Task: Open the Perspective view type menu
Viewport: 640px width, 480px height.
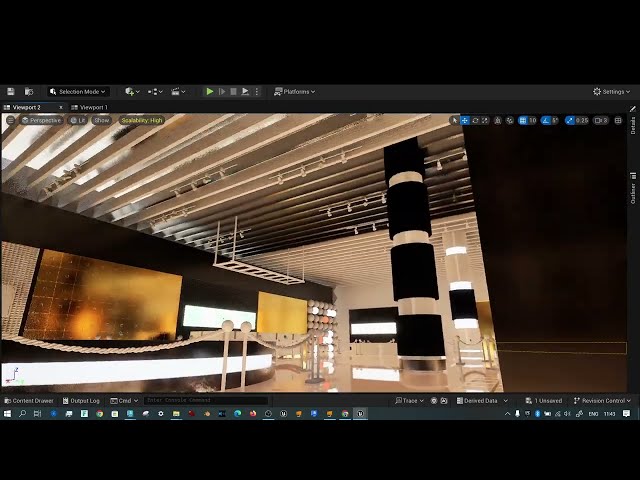Action: (42, 120)
